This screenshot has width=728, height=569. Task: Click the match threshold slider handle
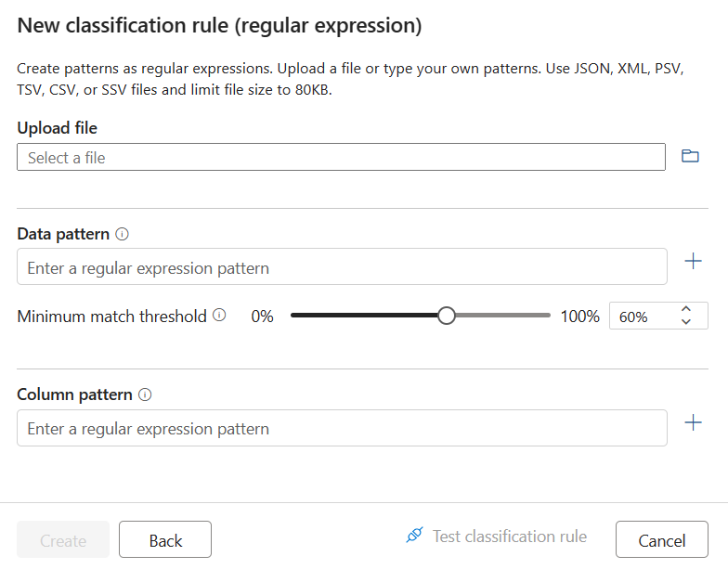pyautogui.click(x=447, y=316)
